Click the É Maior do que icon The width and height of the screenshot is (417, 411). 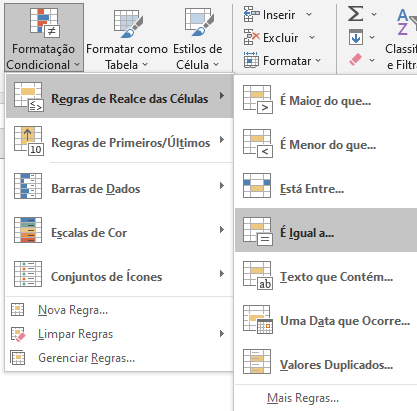click(x=258, y=99)
